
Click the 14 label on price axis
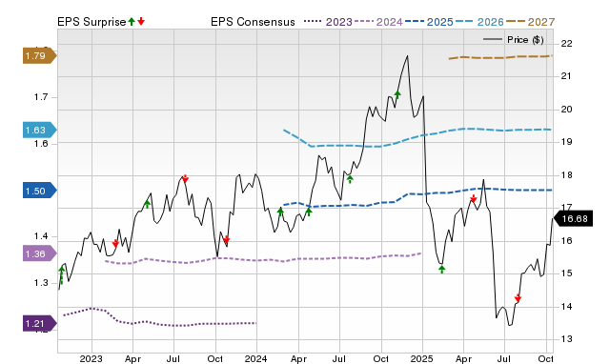(x=566, y=307)
